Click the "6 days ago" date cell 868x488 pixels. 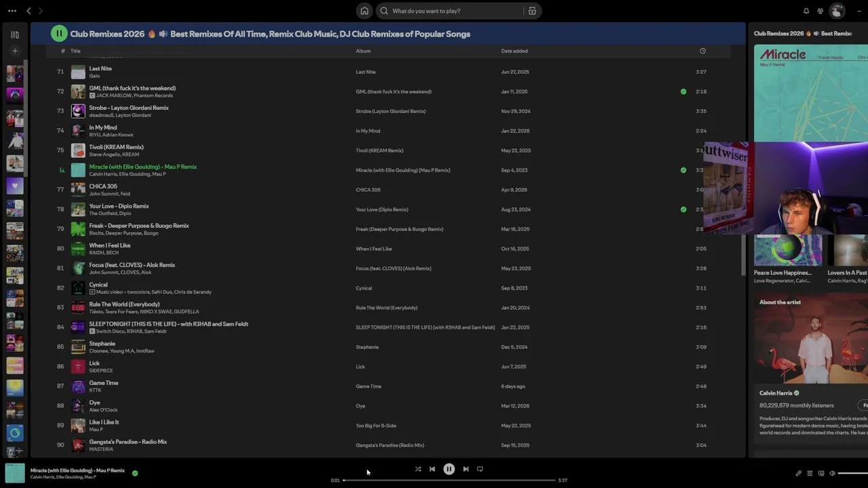click(513, 386)
